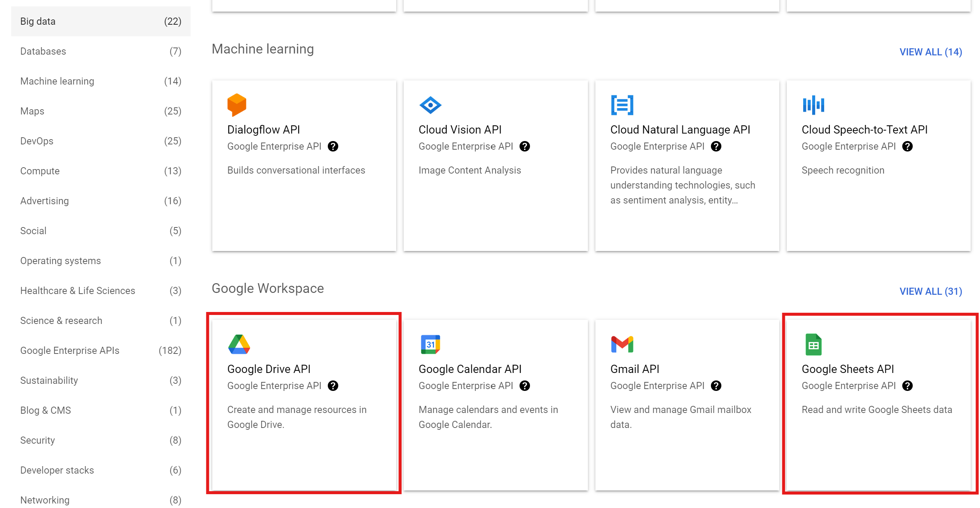Select the Maps category in sidebar
Viewport: 980px width, 508px height.
101,111
